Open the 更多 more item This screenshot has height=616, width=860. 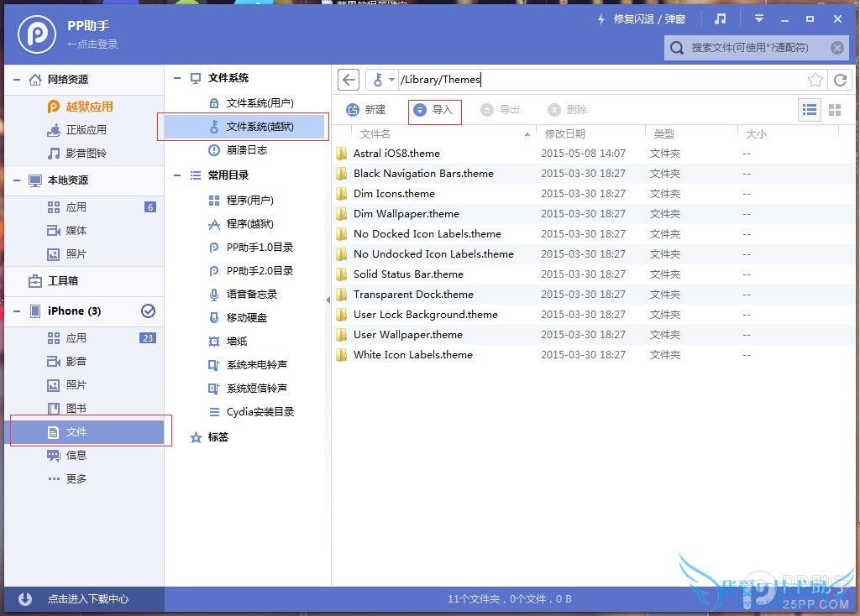pos(84,479)
